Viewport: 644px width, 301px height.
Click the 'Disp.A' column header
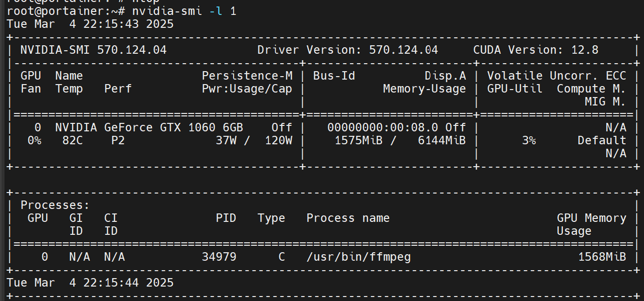[x=445, y=76]
